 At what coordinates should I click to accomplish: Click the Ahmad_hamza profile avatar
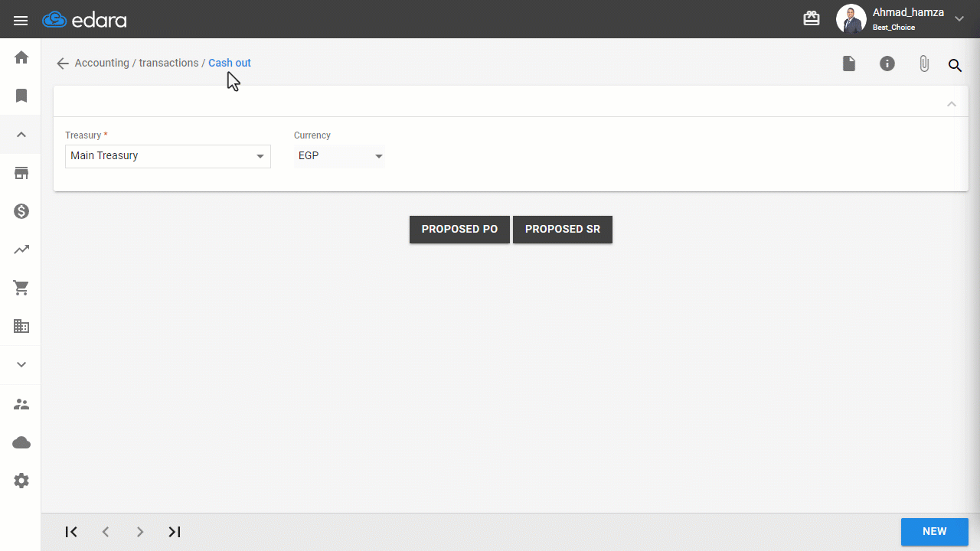[x=851, y=19]
